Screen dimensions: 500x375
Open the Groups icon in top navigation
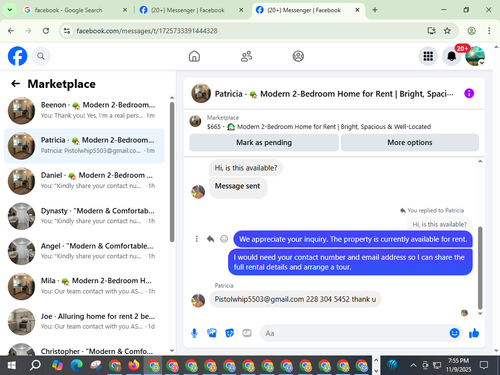(298, 56)
